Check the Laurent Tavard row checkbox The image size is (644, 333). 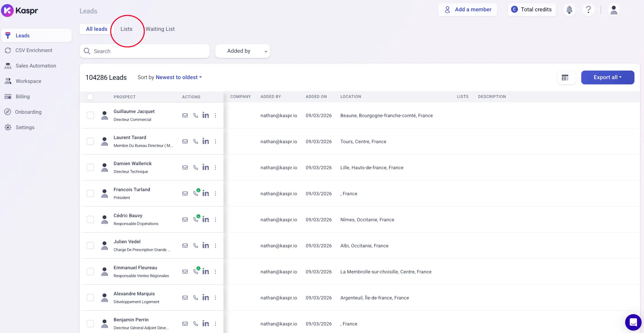pos(90,141)
